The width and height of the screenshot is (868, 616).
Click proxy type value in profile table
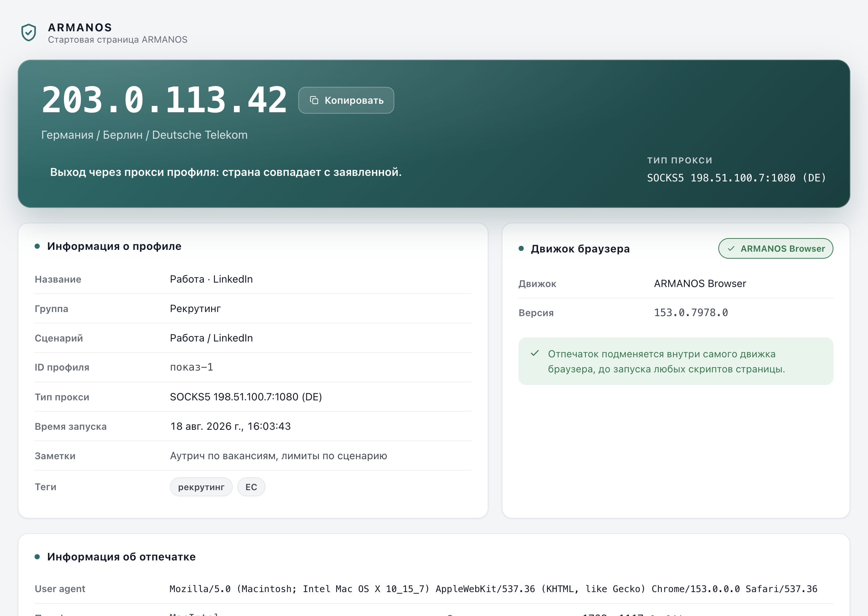(x=246, y=397)
